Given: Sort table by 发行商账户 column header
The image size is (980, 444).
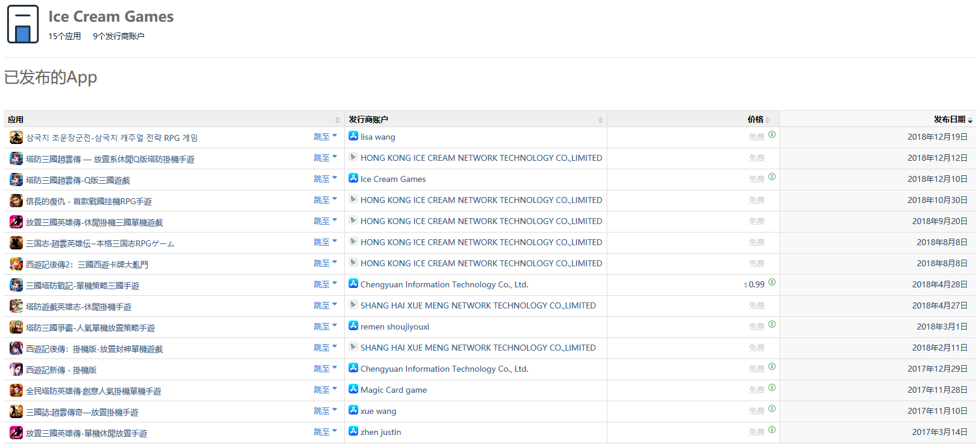Looking at the screenshot, I should pyautogui.click(x=475, y=119).
